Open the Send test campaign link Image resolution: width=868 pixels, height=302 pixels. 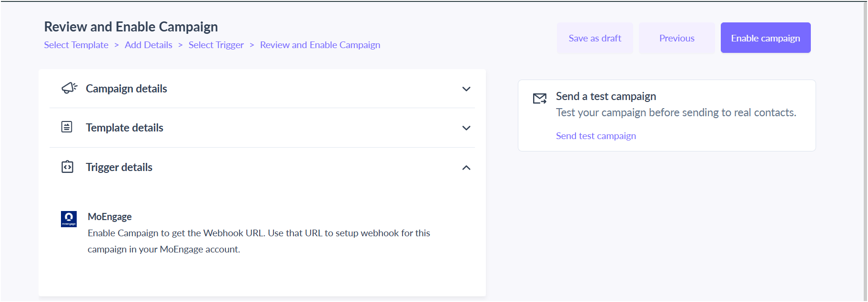point(596,136)
